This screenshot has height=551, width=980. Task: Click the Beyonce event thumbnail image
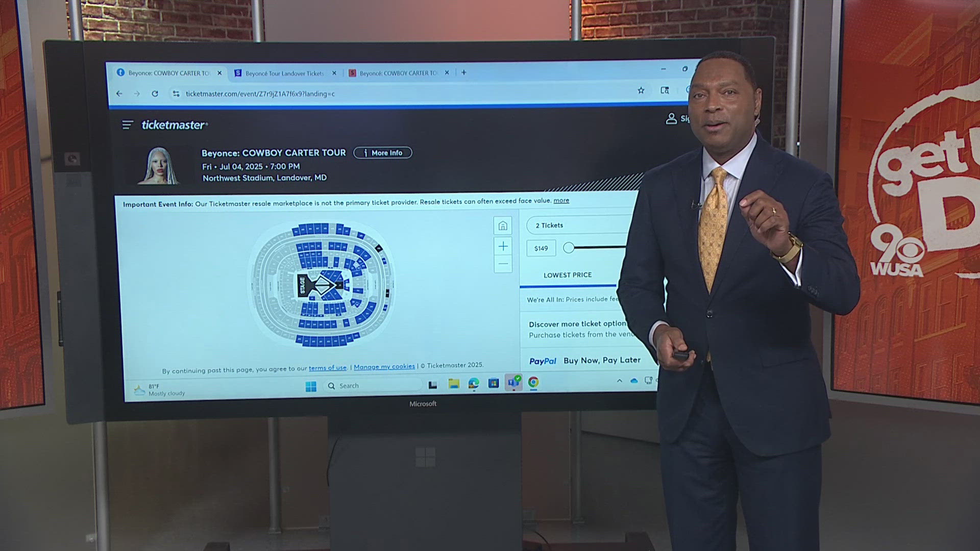tap(159, 166)
